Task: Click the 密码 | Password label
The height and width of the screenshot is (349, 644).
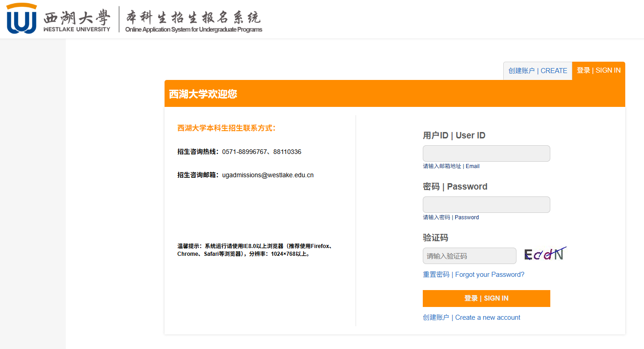Action: pos(455,187)
